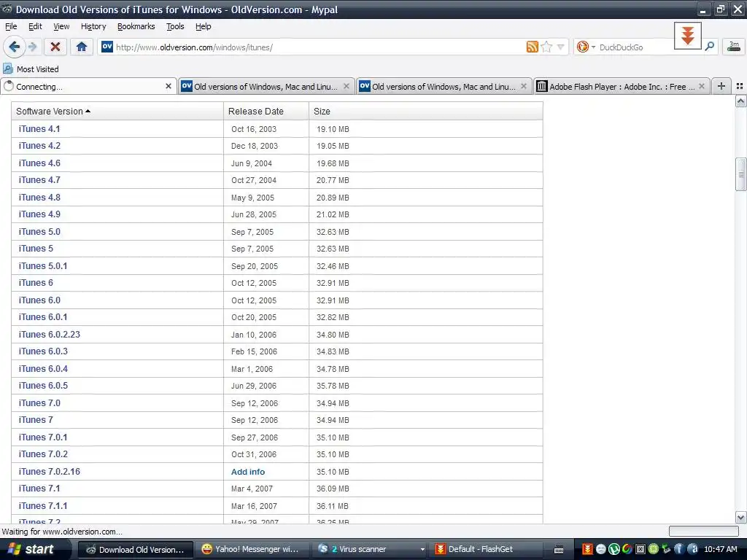Subscribe via the orange RSS feed icon
747x560 pixels.
[x=532, y=47]
